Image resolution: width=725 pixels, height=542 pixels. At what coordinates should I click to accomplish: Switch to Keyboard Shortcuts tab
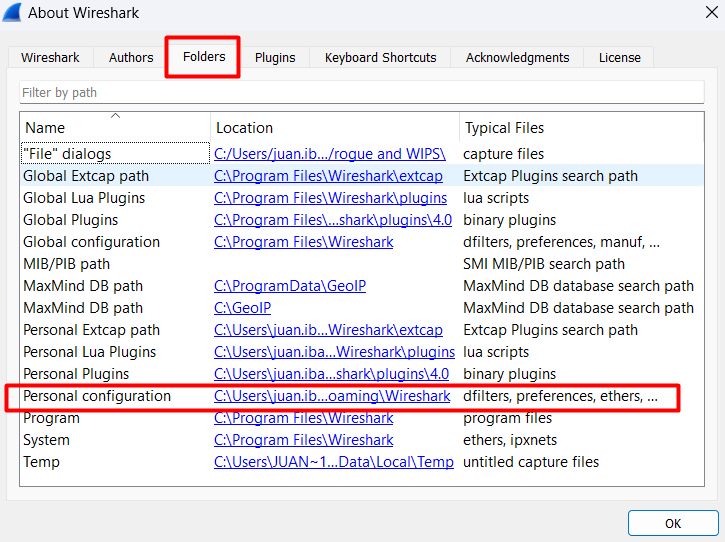tap(380, 57)
